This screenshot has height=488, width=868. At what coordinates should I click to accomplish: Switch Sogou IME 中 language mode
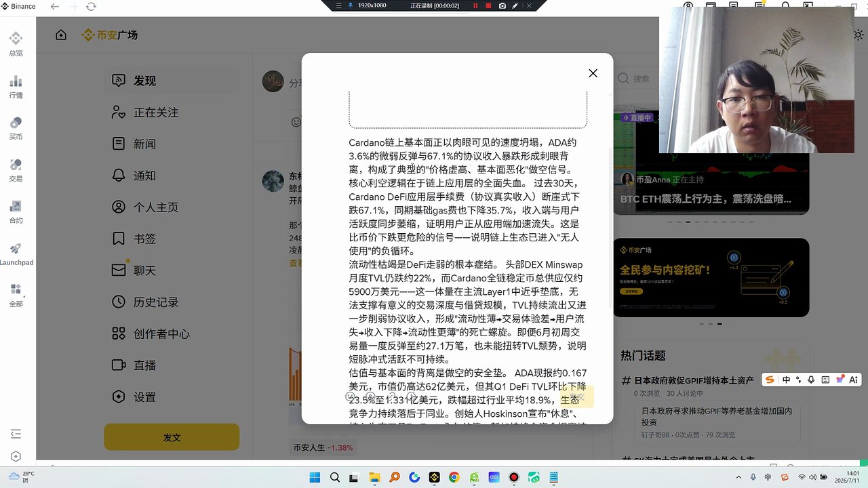[786, 380]
